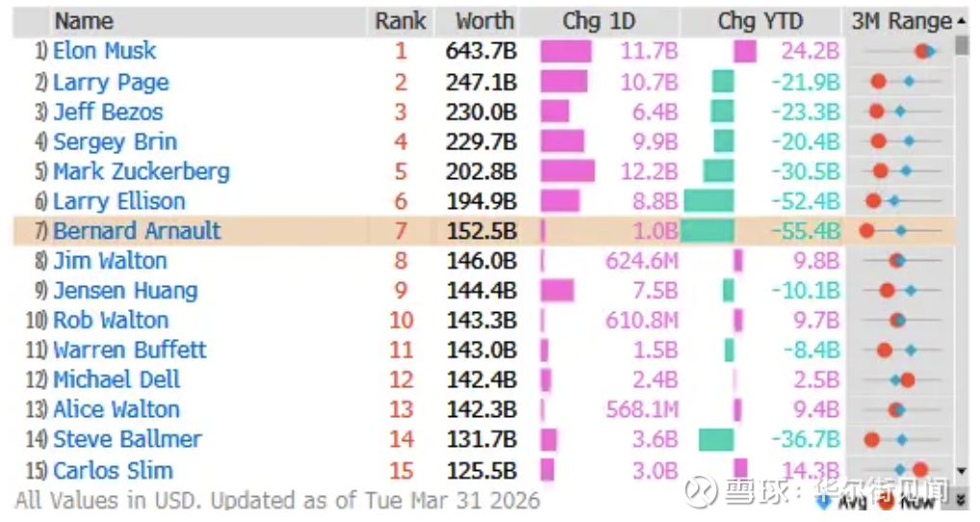This screenshot has height=522, width=980.
Task: Open Mark Zuckerberg's profile link
Action: [x=142, y=171]
